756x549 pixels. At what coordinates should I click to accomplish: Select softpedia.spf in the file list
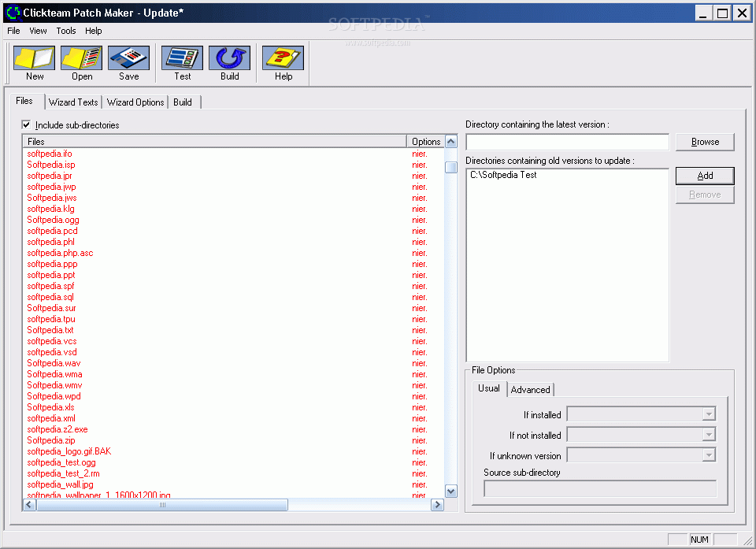coord(50,286)
